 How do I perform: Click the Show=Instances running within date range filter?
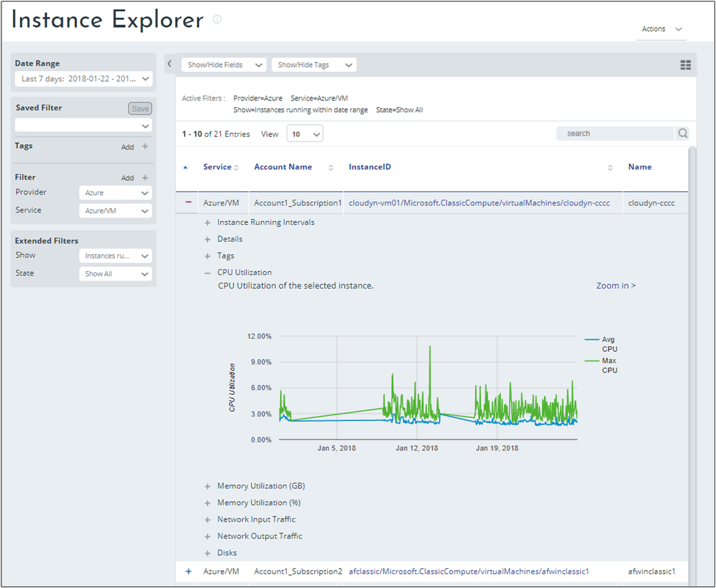coord(300,110)
